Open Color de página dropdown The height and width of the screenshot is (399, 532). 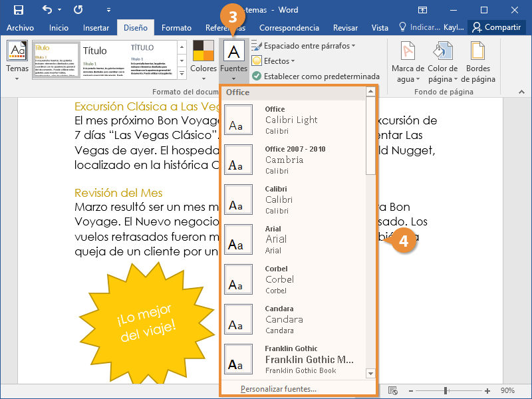tap(443, 62)
